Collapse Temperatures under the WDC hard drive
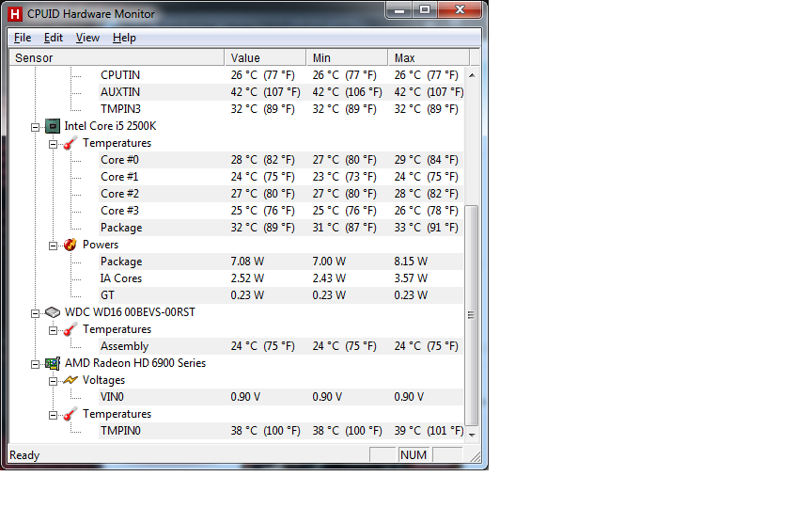The image size is (812, 508). pos(53,330)
